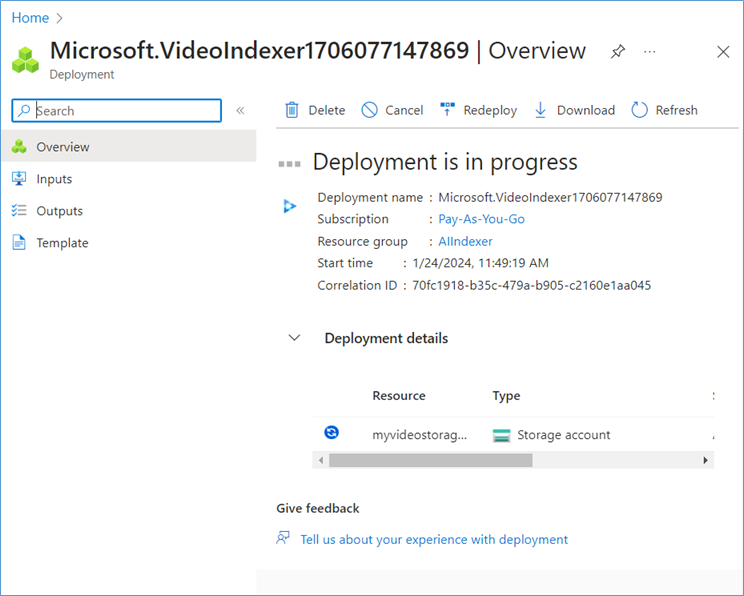The width and height of the screenshot is (744, 596).
Task: Click the Cancel button label
Action: [404, 110]
